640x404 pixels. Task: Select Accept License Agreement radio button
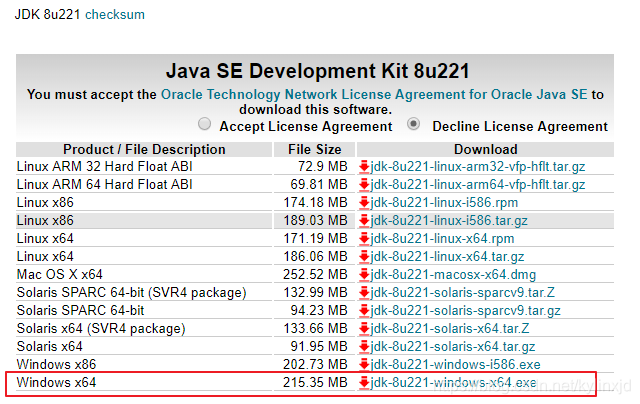(204, 124)
